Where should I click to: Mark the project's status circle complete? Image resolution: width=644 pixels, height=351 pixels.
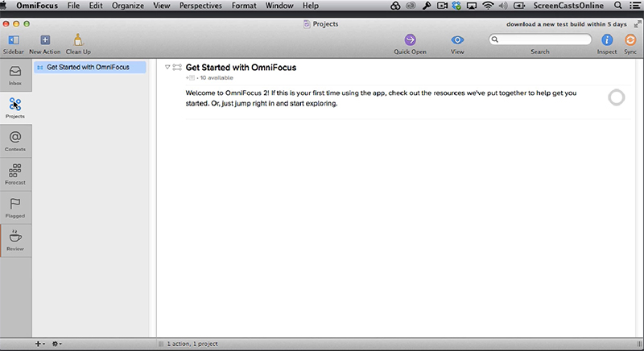coord(616,97)
